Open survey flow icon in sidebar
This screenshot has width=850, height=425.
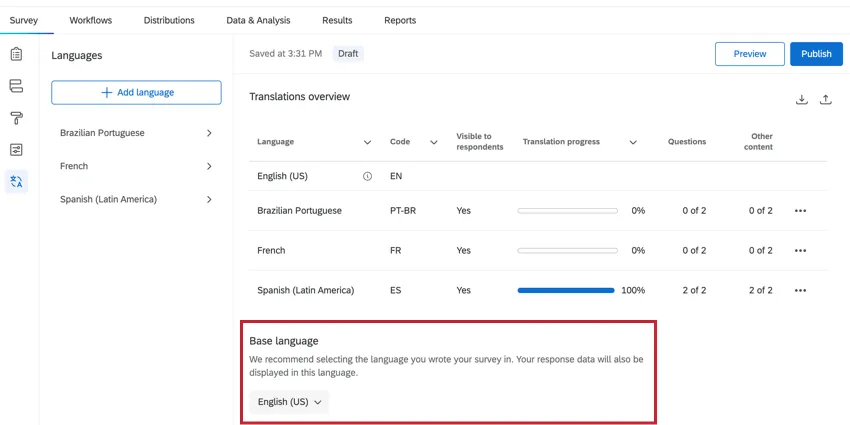pyautogui.click(x=16, y=86)
